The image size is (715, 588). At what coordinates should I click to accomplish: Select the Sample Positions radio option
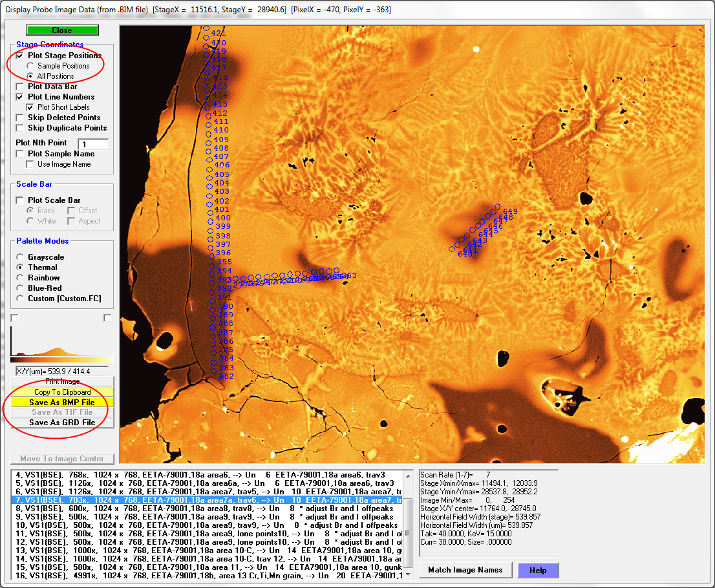coord(30,66)
